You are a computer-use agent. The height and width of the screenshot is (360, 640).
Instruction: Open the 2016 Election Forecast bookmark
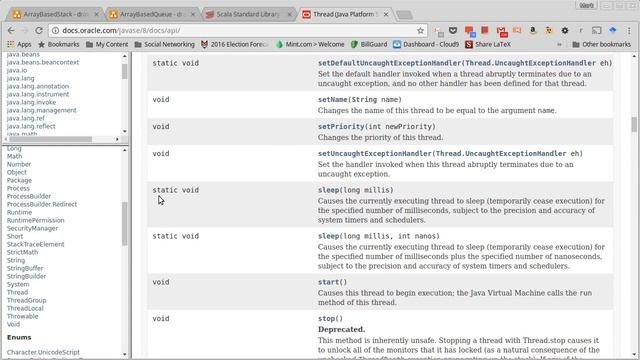point(234,44)
